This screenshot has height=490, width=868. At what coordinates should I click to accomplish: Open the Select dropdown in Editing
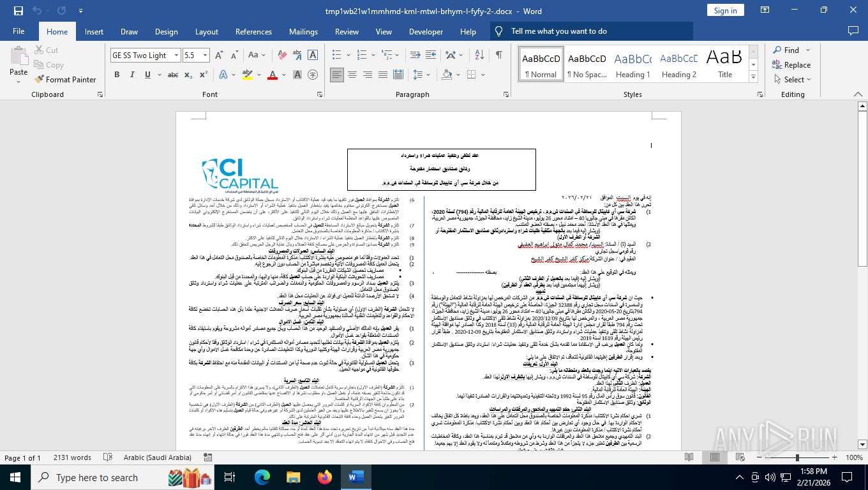pyautogui.click(x=791, y=80)
